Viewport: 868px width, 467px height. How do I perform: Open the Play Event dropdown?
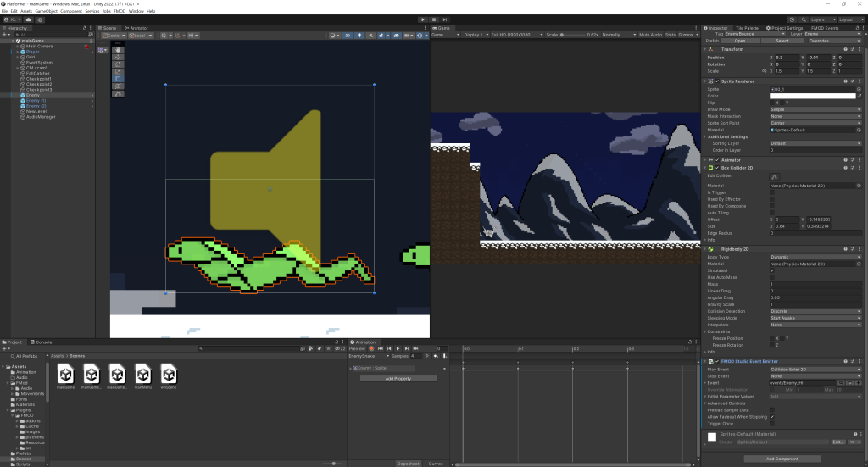click(814, 370)
